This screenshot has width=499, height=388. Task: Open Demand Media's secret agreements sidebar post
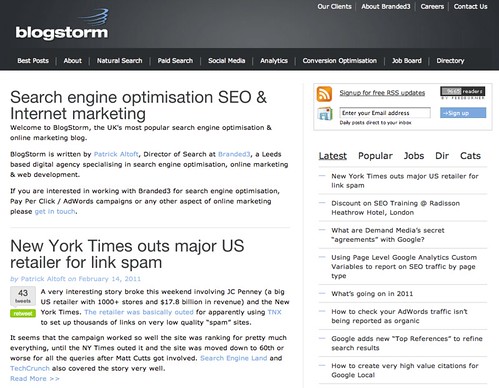pyautogui.click(x=388, y=235)
